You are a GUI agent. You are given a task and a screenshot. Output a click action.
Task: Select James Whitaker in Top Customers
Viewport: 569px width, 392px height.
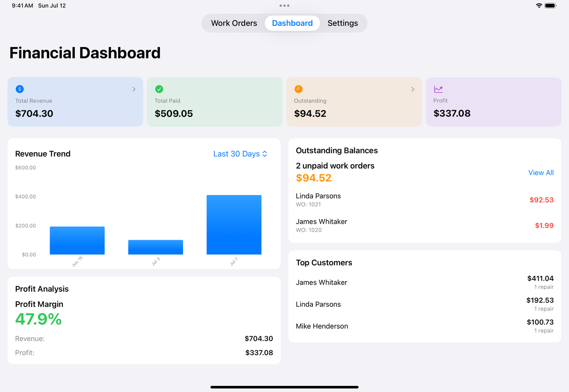pyautogui.click(x=321, y=282)
